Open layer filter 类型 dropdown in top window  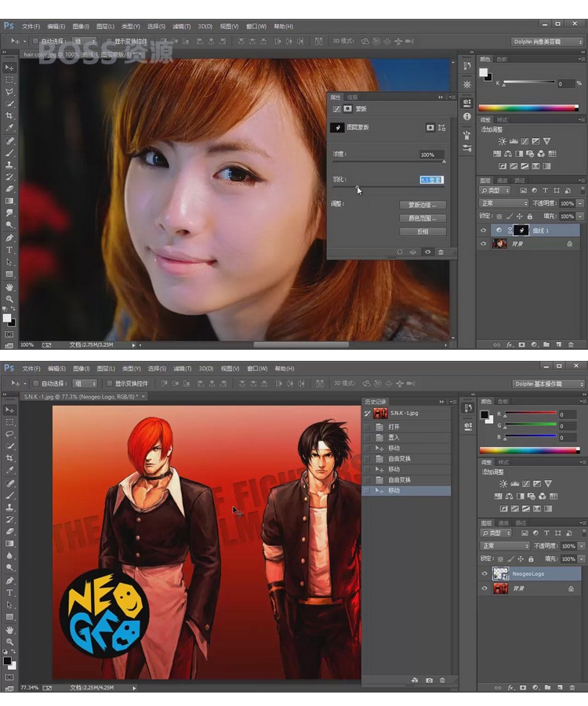point(495,191)
